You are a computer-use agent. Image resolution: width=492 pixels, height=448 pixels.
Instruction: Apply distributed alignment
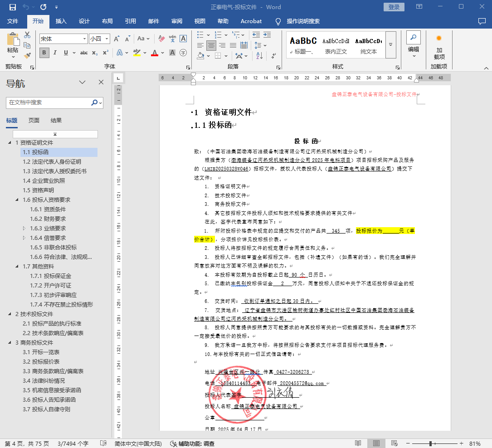(244, 45)
